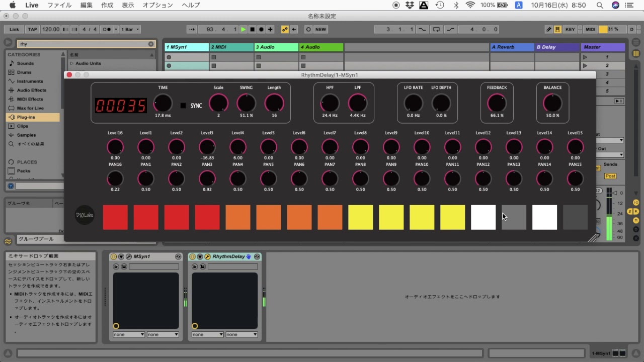Click the SWING knob
644x362 pixels.
246,103
